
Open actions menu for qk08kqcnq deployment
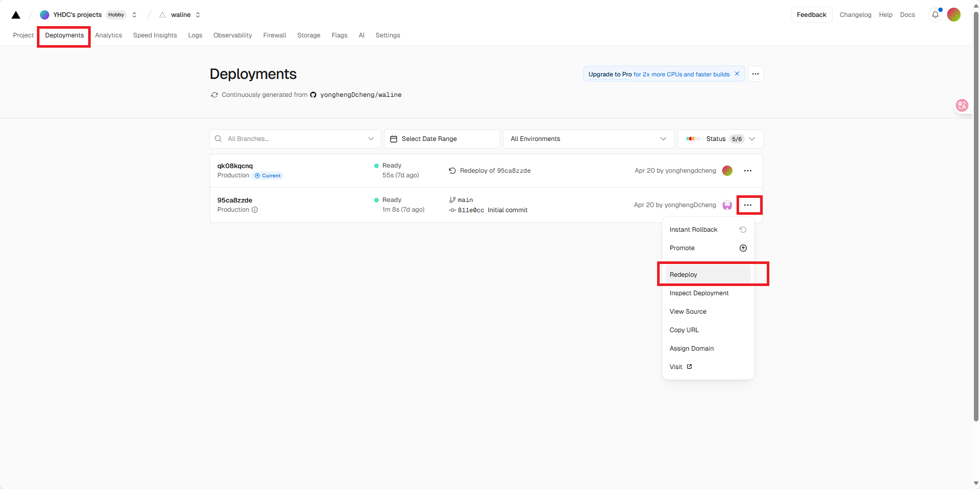[747, 171]
